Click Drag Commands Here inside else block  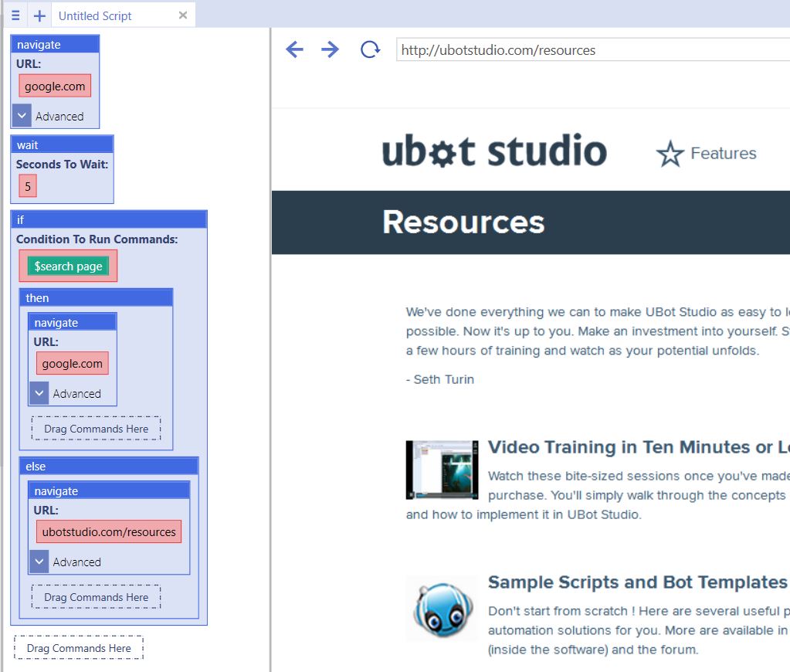click(x=96, y=597)
